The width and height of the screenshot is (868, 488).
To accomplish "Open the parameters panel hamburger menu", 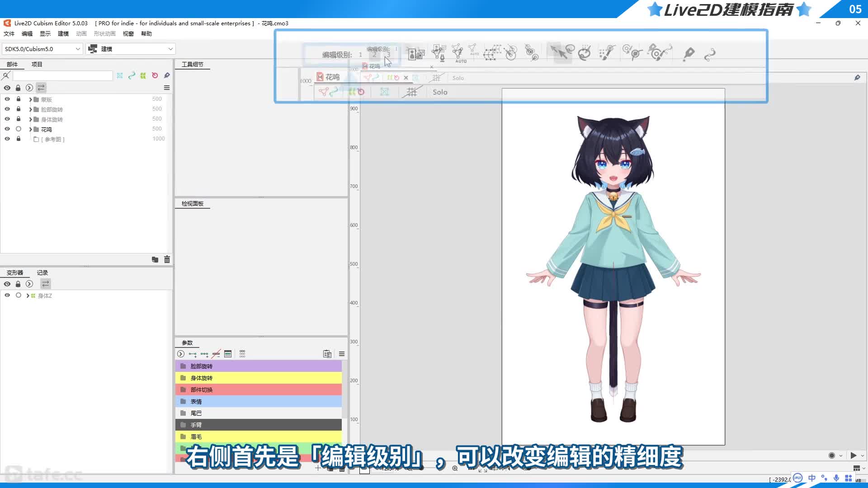I will pyautogui.click(x=342, y=354).
